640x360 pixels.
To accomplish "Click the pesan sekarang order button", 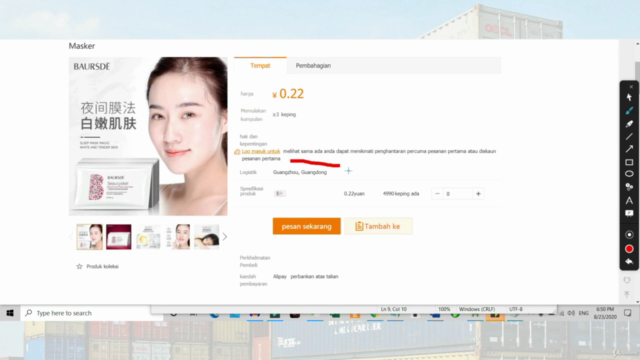I will tap(307, 226).
